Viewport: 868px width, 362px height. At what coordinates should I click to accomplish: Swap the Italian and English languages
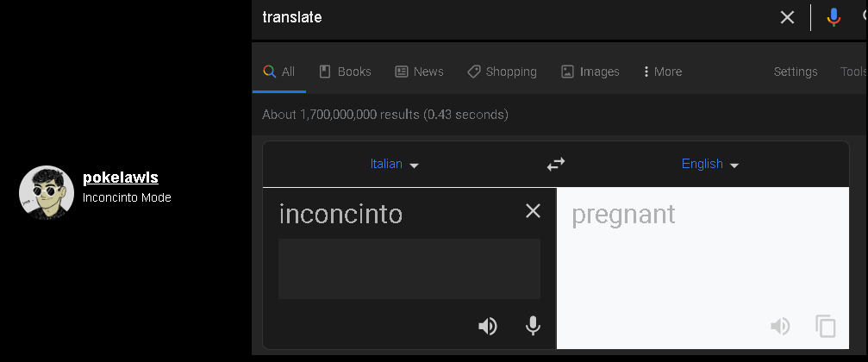(x=556, y=164)
